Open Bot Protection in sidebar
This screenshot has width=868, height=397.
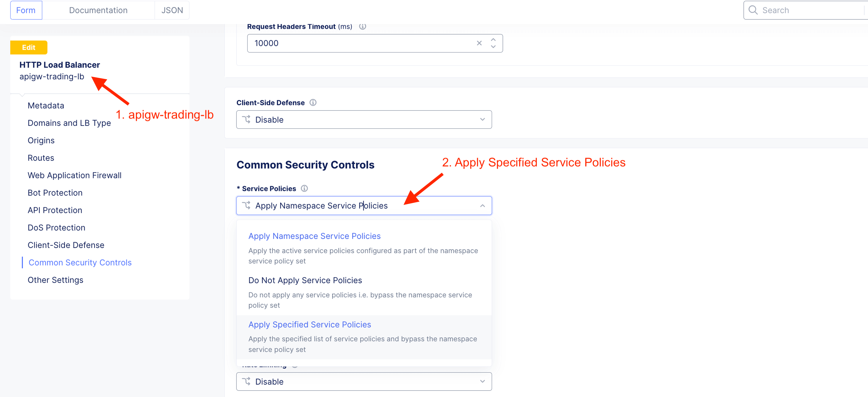55,193
